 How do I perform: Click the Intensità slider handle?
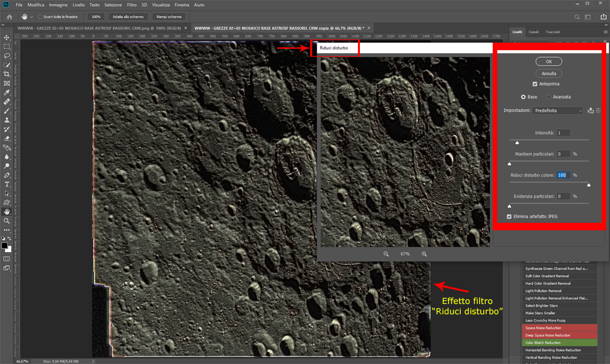(517, 143)
